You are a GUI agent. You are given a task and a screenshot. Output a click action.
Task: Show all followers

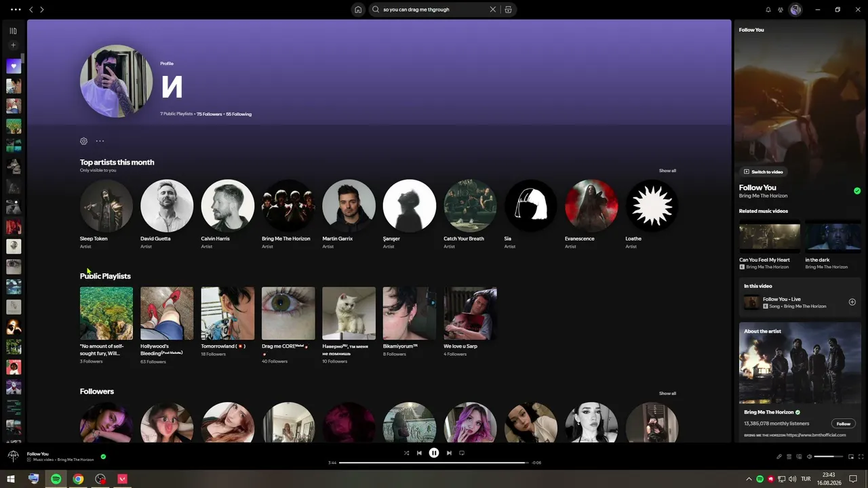point(667,393)
